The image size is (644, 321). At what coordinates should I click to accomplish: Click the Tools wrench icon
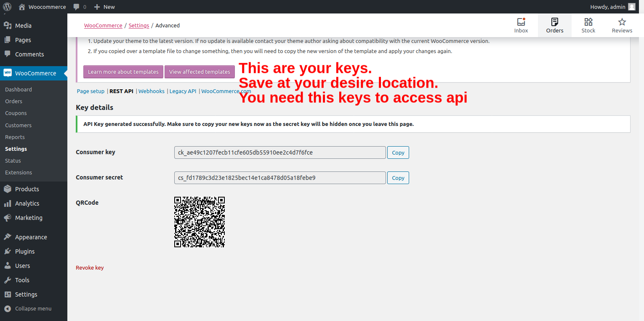(8, 280)
